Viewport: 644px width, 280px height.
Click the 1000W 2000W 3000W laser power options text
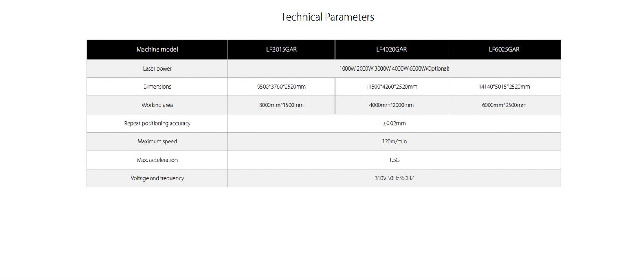point(394,68)
